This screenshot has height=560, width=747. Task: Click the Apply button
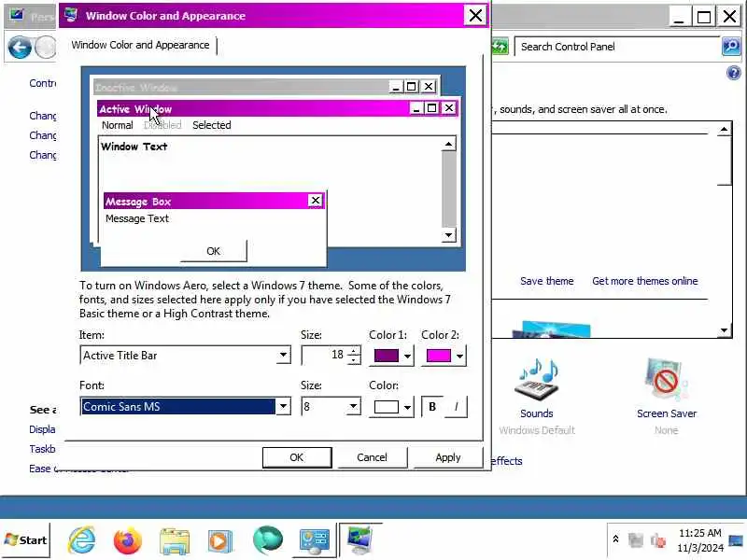click(x=448, y=457)
